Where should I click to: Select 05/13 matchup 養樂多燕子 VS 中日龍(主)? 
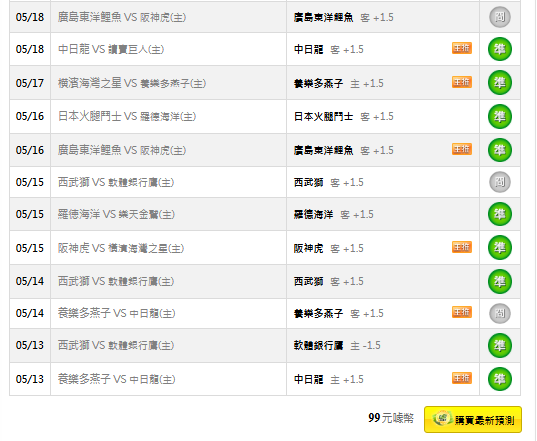[x=116, y=379]
